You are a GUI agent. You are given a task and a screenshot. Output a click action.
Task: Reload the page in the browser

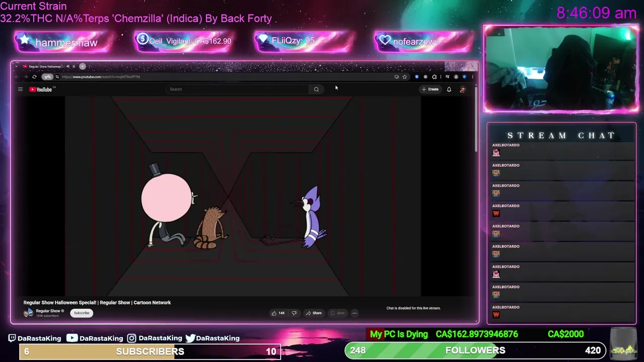(x=34, y=77)
